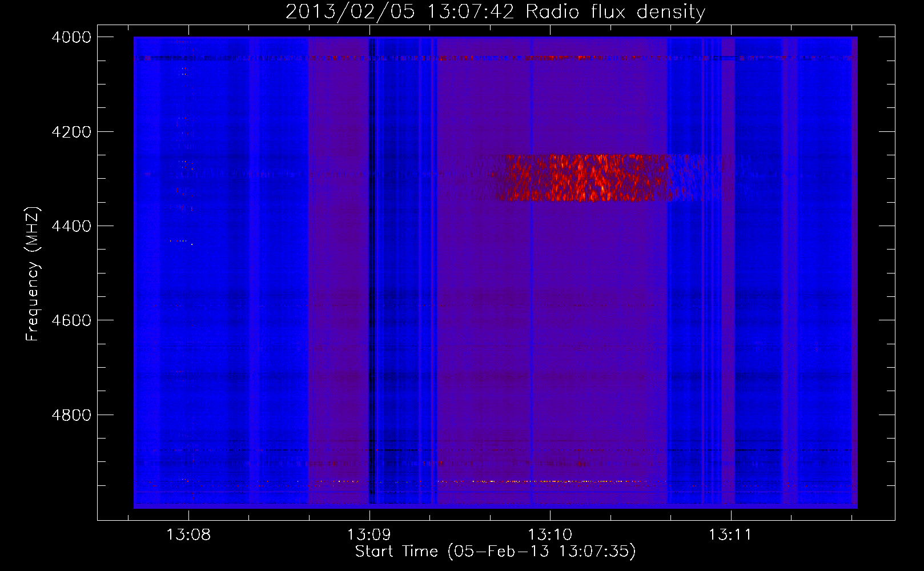This screenshot has height=571, width=924.
Task: Click the 4800 frequency axis label
Action: pos(71,415)
